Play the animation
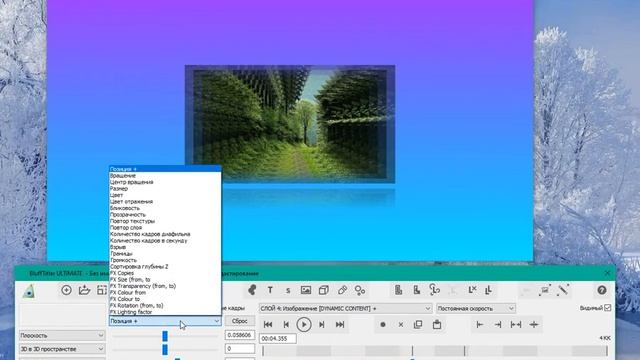Image resolution: width=640 pixels, height=360 pixels. tap(304, 324)
